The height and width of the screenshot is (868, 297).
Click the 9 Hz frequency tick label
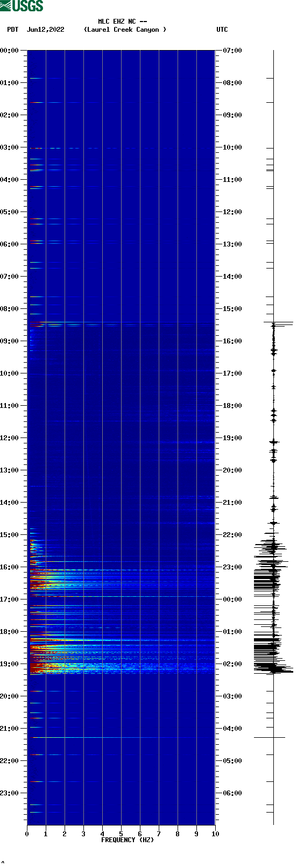[x=196, y=834]
